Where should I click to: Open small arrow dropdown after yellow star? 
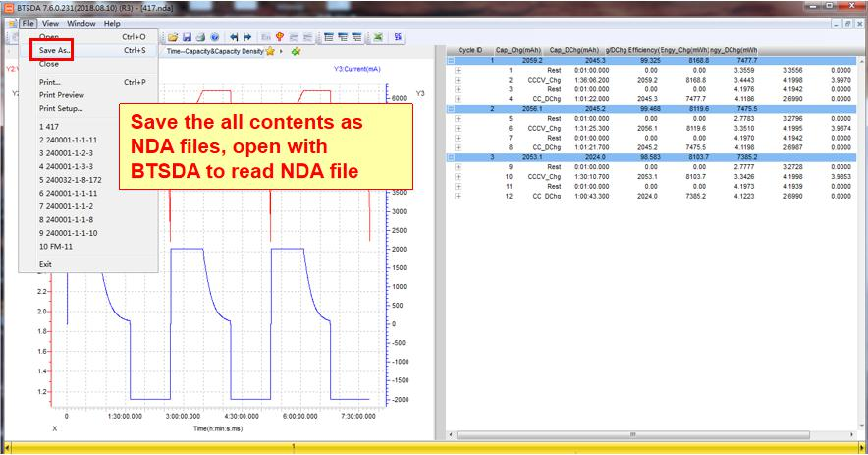click(x=281, y=51)
